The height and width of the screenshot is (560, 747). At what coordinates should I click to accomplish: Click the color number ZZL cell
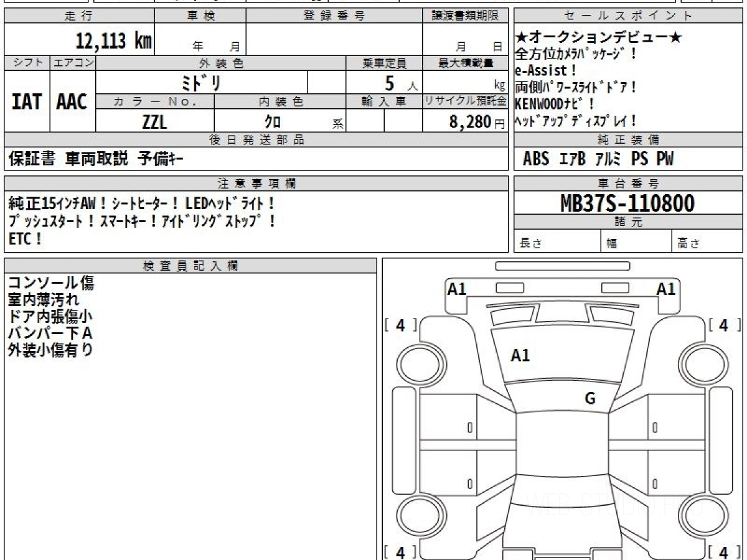(155, 121)
